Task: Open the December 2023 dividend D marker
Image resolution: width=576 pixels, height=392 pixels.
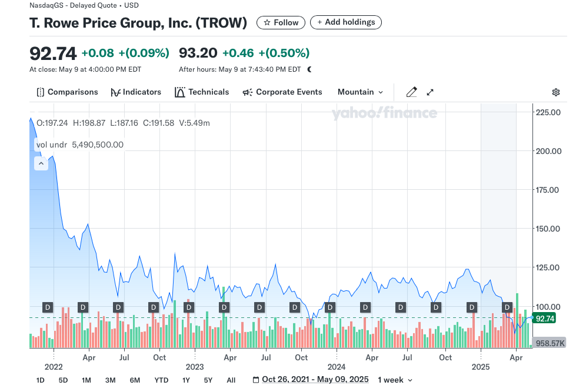Action: tap(330, 307)
